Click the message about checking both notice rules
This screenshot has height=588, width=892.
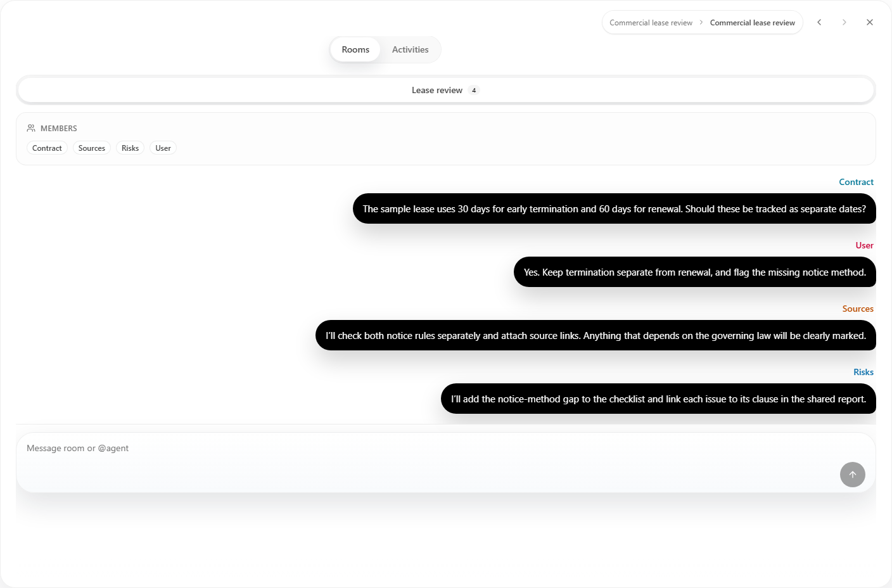pyautogui.click(x=596, y=335)
